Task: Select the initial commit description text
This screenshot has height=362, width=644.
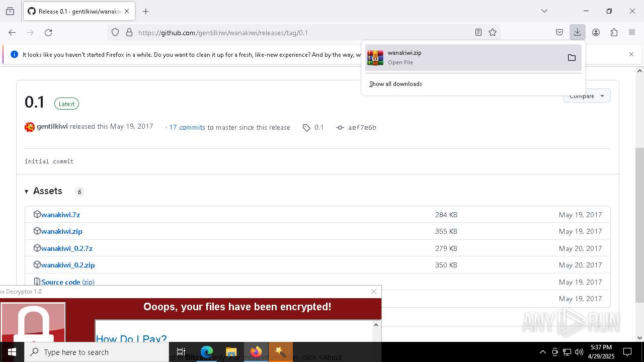Action: [49, 161]
